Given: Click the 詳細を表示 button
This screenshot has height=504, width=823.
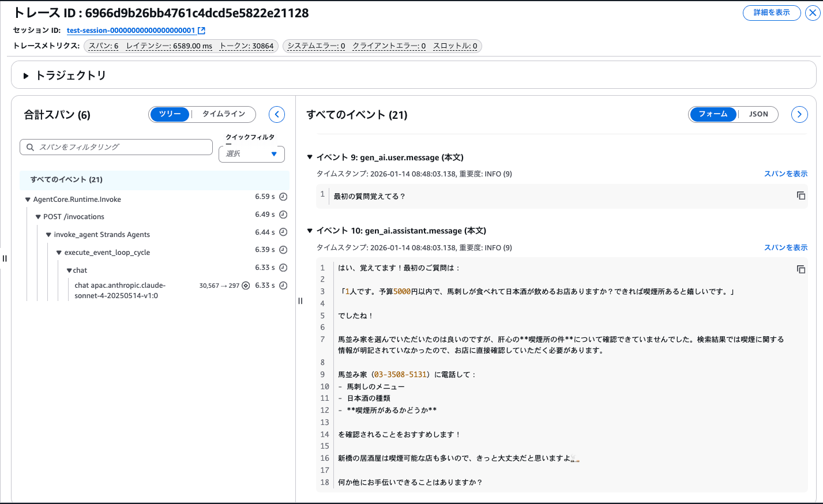Looking at the screenshot, I should 772,13.
